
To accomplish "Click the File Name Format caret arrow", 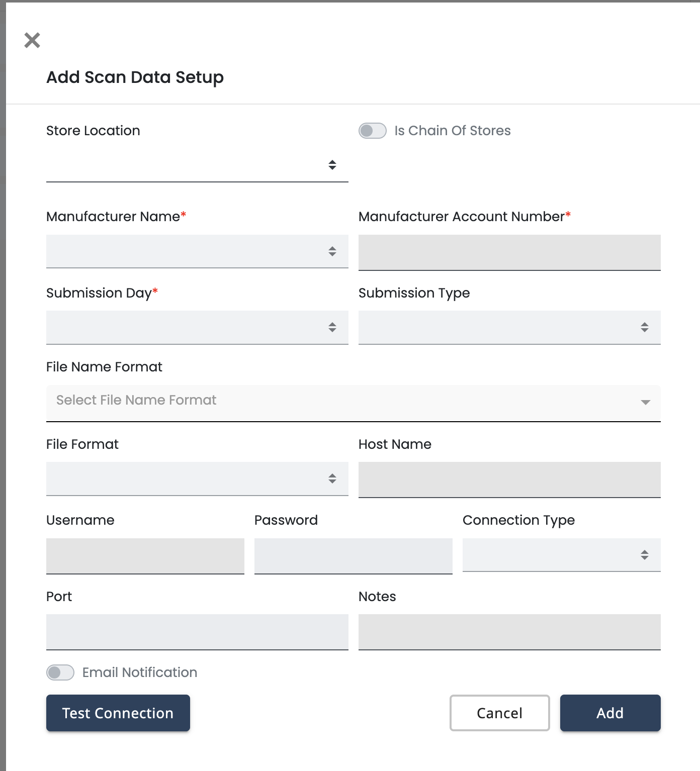I will tap(646, 402).
